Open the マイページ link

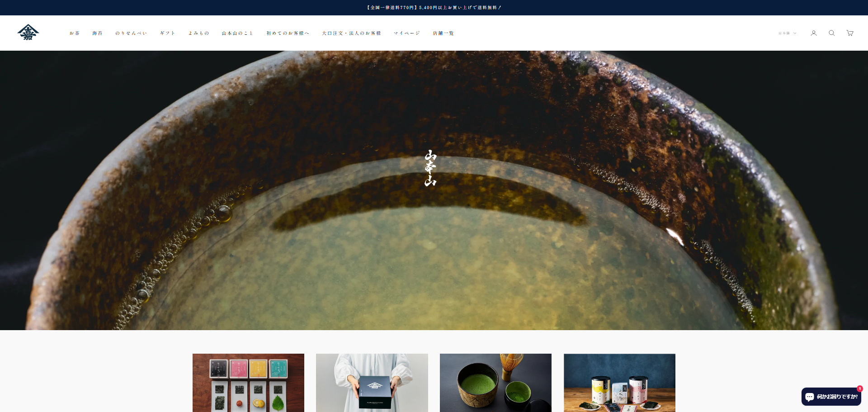(x=407, y=33)
